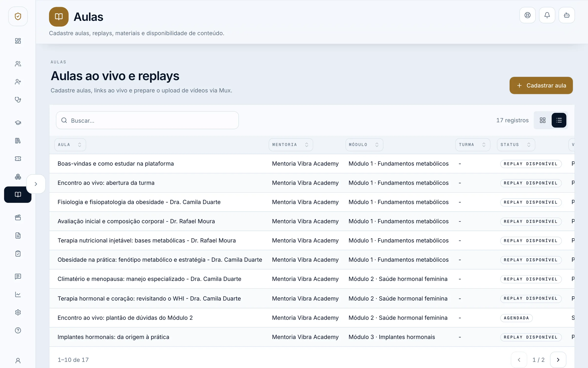Viewport: 588px width, 368px height.
Task: Open the ticket icon in sidebar
Action: (18, 159)
